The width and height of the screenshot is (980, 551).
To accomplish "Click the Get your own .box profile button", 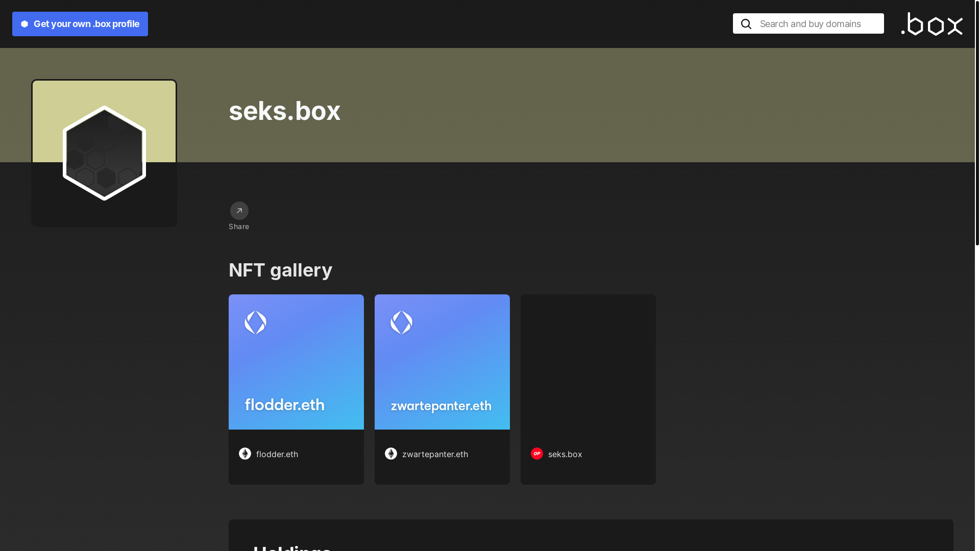I will click(x=80, y=24).
